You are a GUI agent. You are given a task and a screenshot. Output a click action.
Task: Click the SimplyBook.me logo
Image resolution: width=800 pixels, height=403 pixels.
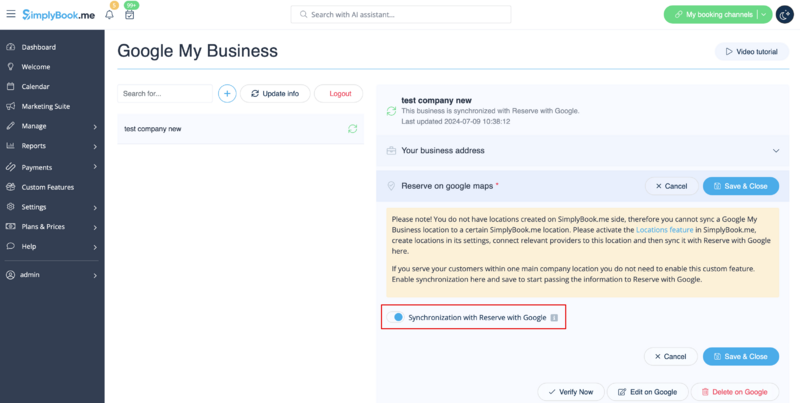pos(59,14)
